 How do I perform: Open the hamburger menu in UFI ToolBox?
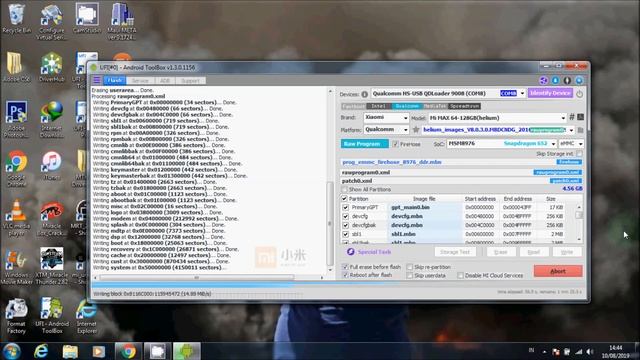click(97, 80)
